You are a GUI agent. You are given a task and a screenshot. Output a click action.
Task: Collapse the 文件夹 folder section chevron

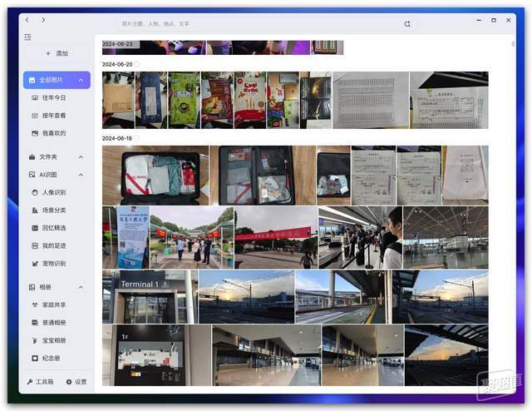pyautogui.click(x=81, y=157)
